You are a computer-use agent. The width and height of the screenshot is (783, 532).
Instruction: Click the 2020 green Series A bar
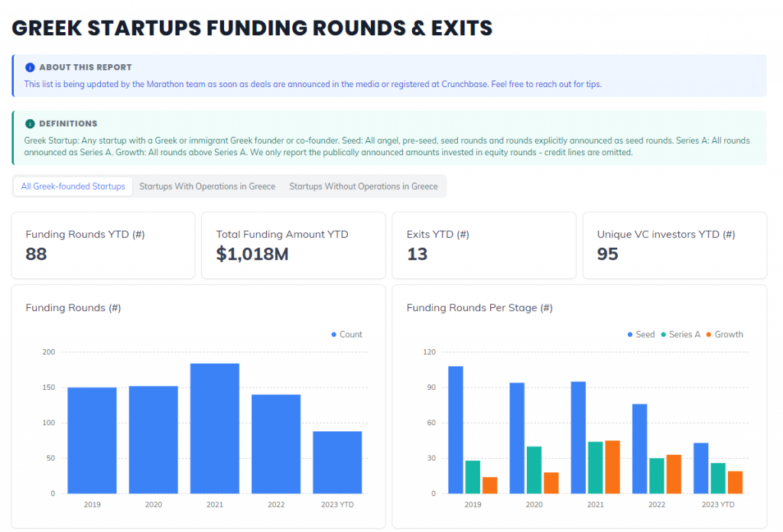534,470
